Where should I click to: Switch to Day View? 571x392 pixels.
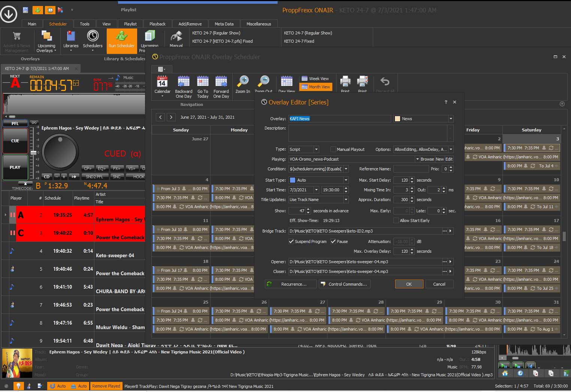coord(287,84)
